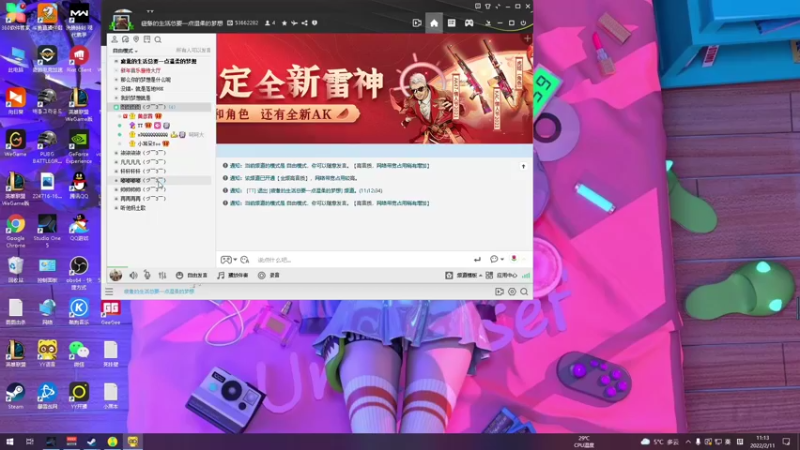Image resolution: width=800 pixels, height=450 pixels.
Task: Open the gamepad games icon in toolbar
Action: coord(469,23)
